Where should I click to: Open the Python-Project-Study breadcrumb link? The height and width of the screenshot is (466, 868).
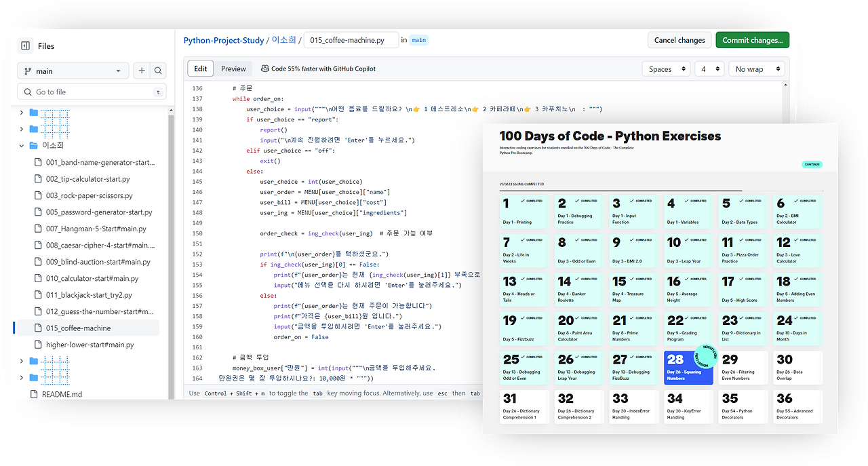point(224,40)
